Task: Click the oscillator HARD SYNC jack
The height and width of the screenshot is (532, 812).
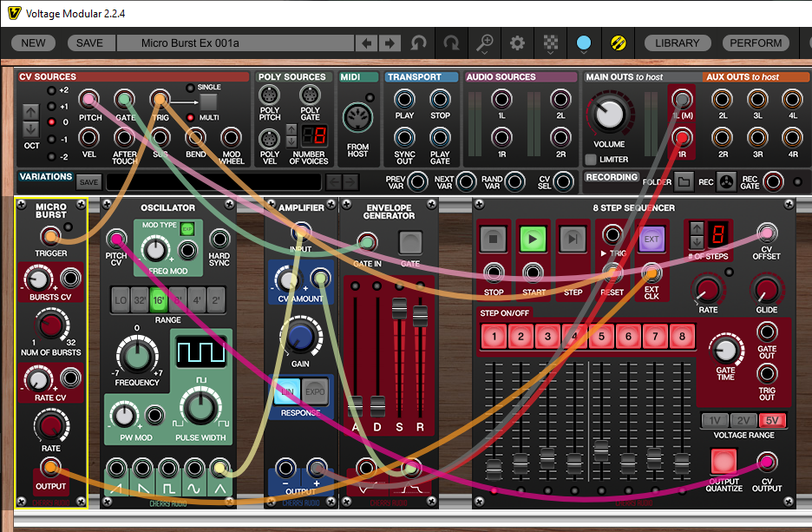Action: tap(219, 240)
